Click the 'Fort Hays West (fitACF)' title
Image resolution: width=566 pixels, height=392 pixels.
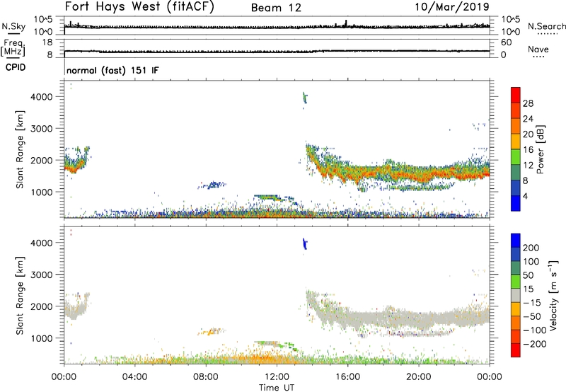[139, 6]
